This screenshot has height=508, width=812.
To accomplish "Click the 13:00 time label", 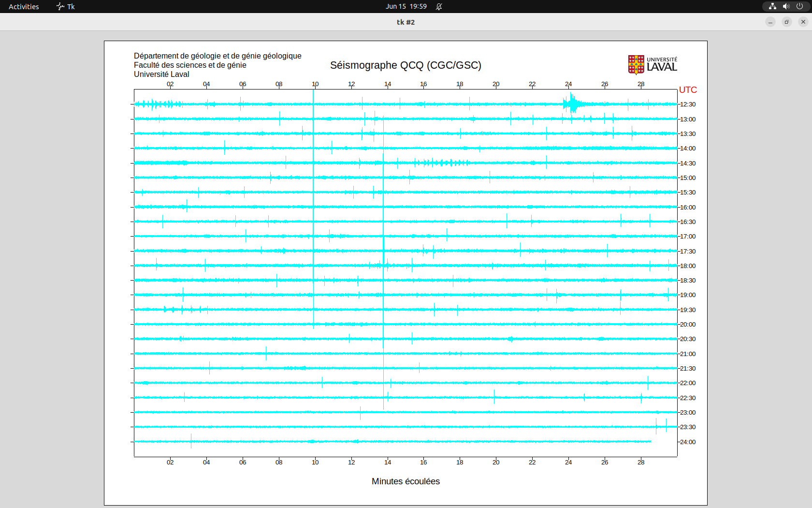I will [688, 120].
